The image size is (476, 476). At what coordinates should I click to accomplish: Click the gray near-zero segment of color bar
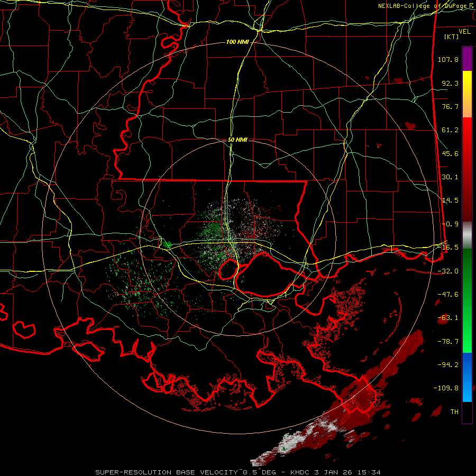(x=467, y=235)
